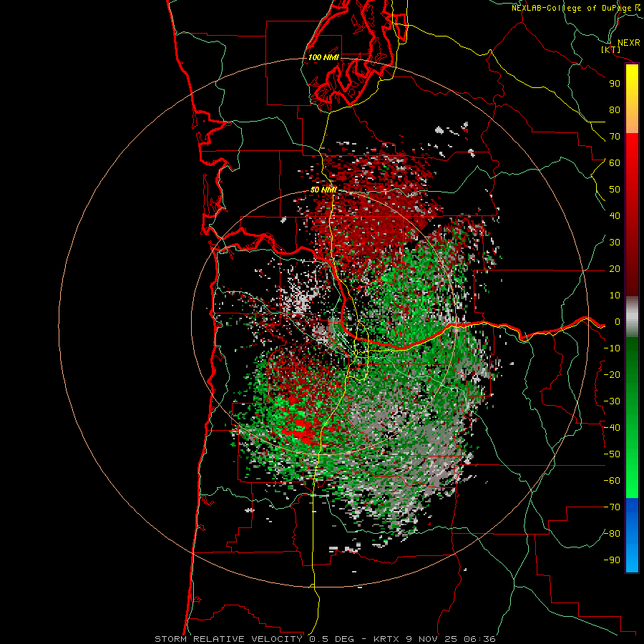This screenshot has height=644, width=644.
Task: Click the KRTX station ID in the caption
Action: [387, 639]
